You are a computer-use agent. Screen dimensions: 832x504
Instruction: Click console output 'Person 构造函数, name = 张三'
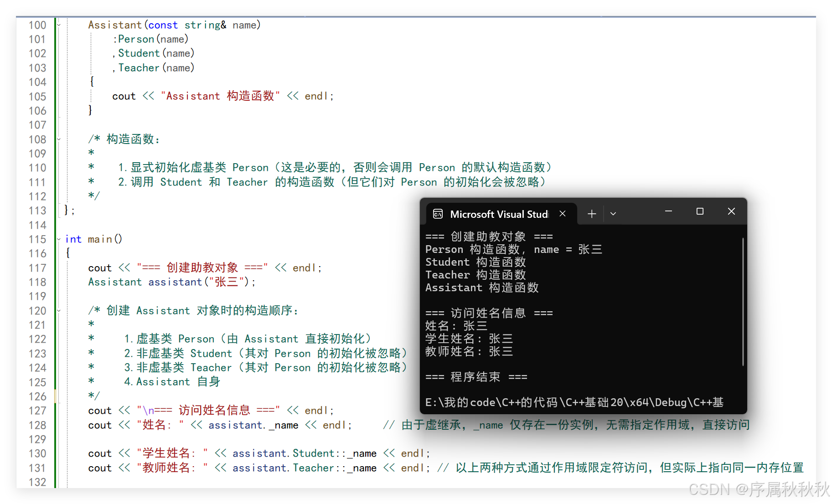(514, 249)
